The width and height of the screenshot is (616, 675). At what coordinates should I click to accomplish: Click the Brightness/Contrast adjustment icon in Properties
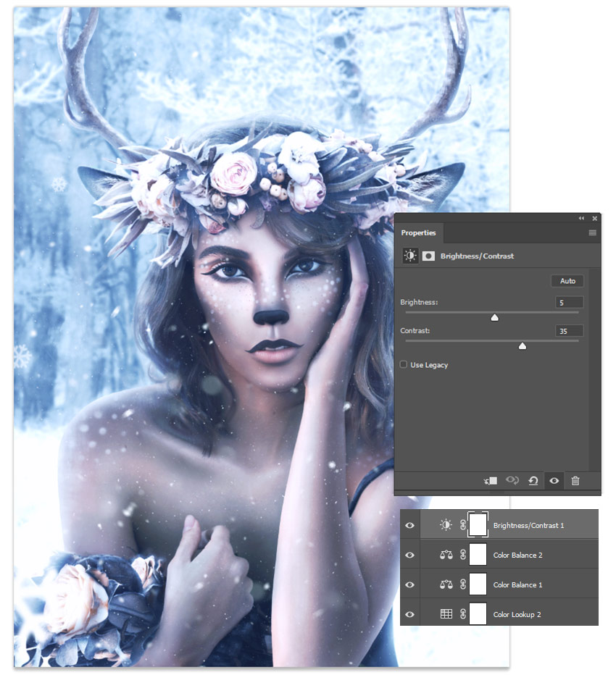(x=410, y=256)
